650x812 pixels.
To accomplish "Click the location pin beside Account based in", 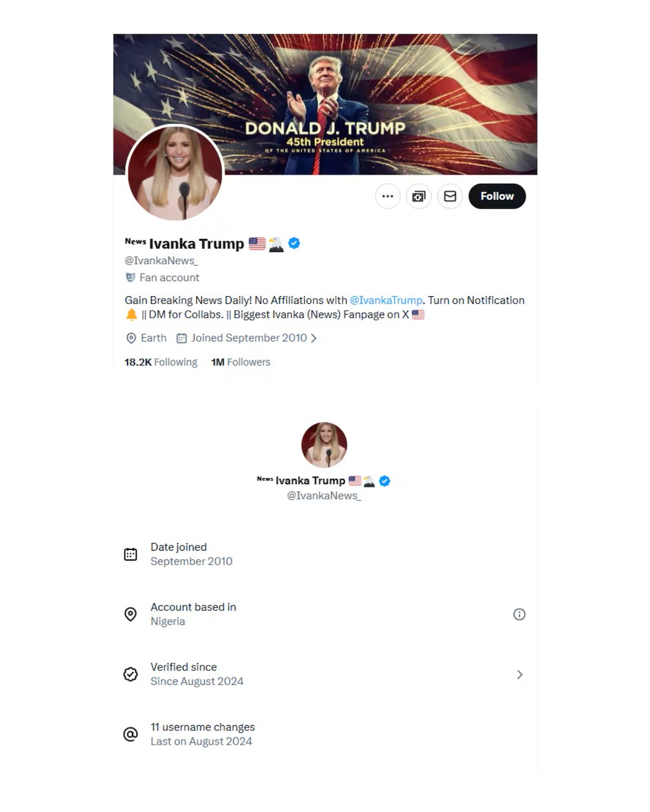I will pos(131,614).
